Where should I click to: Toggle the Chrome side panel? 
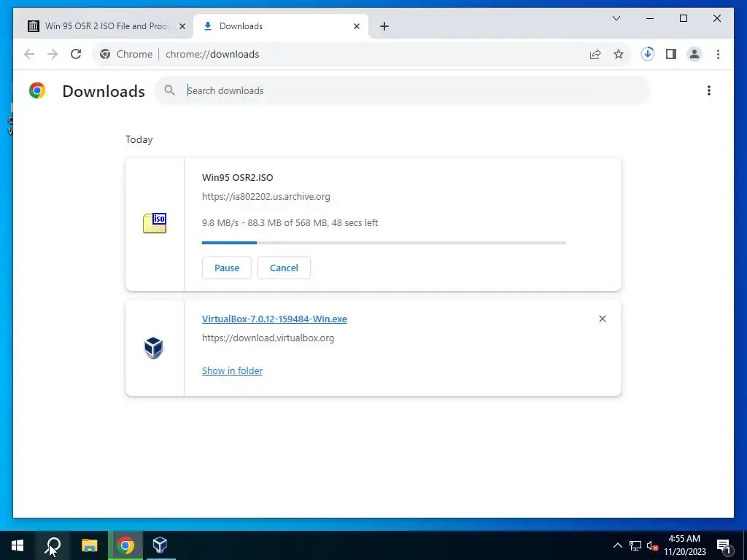[671, 54]
